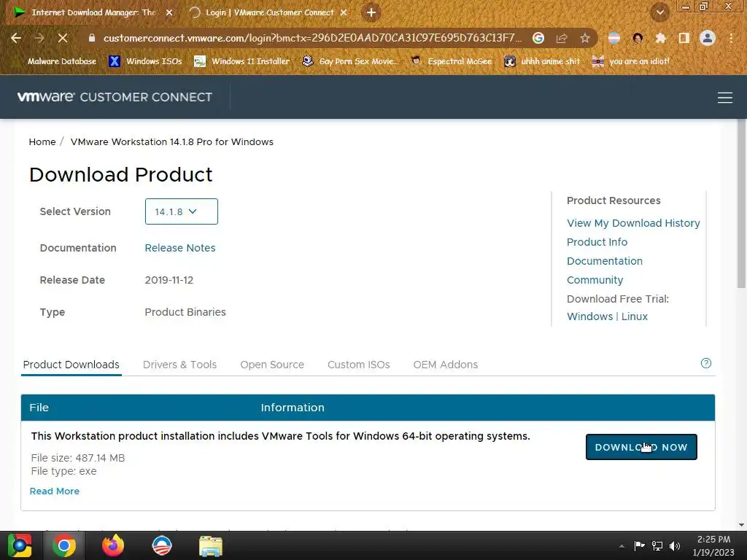Click Read More link
The width and height of the screenshot is (747, 560).
tap(54, 491)
